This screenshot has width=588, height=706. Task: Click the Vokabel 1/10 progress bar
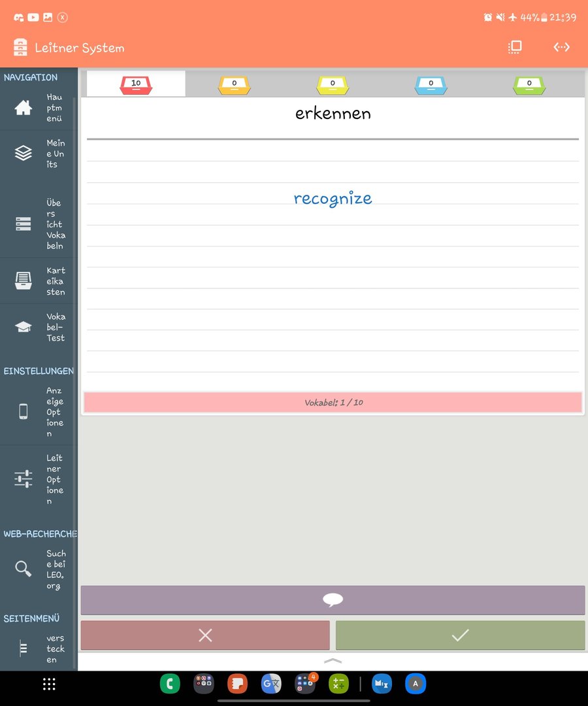pyautogui.click(x=333, y=403)
